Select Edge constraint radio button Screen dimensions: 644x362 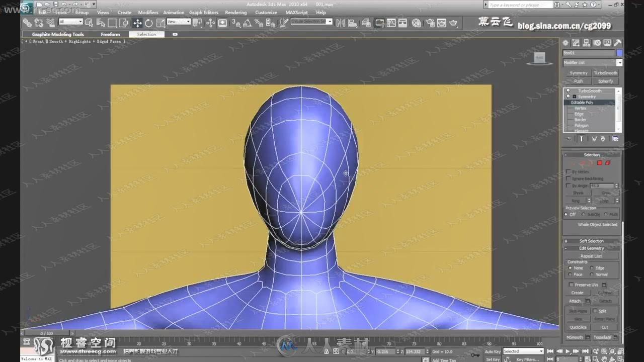592,268
